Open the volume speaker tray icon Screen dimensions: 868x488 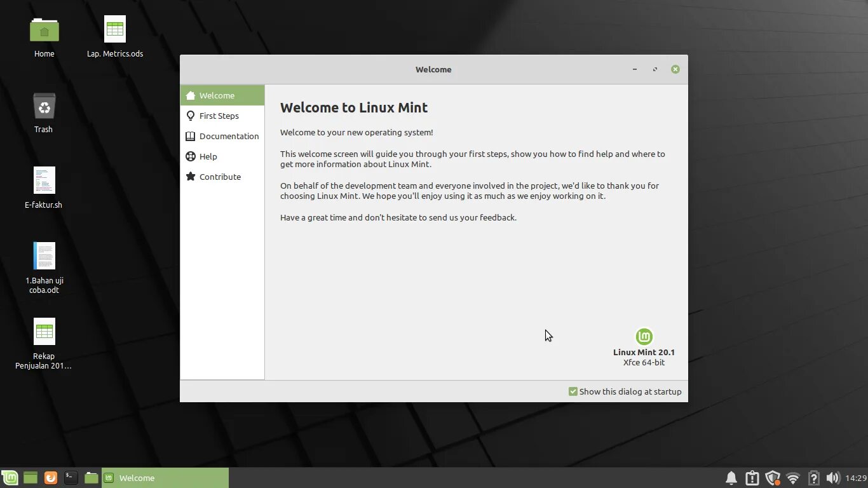pyautogui.click(x=832, y=478)
